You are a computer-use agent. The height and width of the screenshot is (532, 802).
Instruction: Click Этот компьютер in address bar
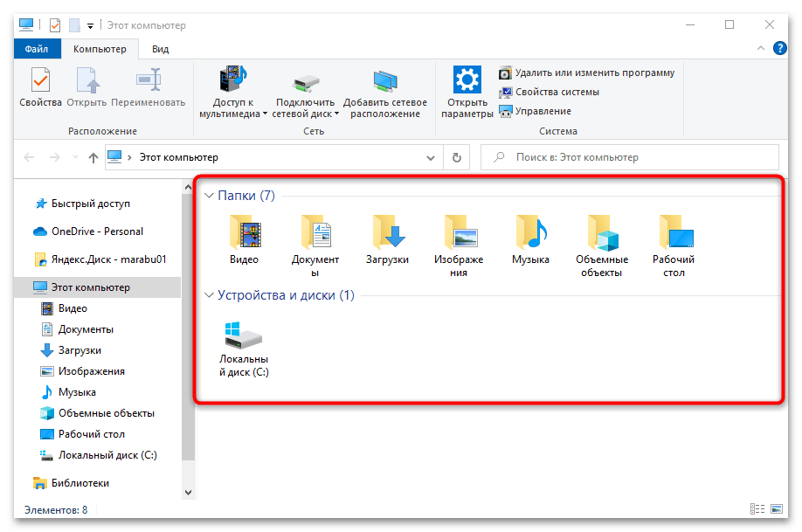(179, 157)
